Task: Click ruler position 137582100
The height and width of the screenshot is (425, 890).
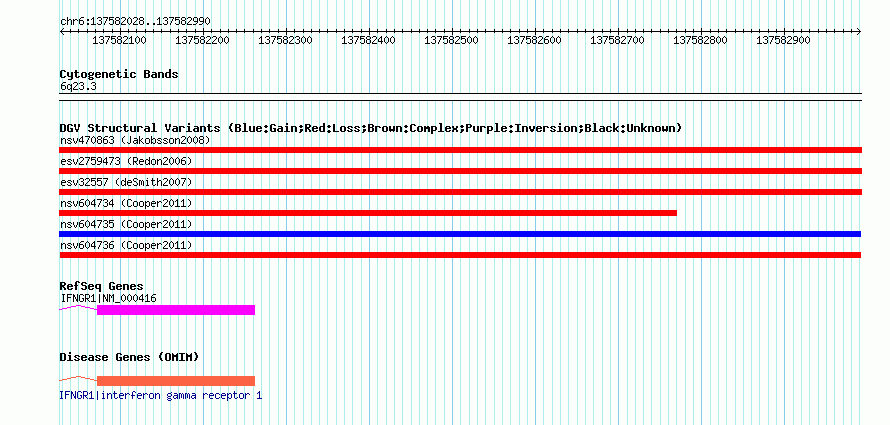Action: (119, 41)
